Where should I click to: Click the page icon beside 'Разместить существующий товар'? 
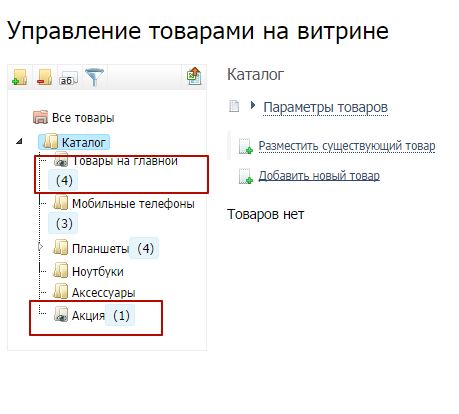(245, 146)
